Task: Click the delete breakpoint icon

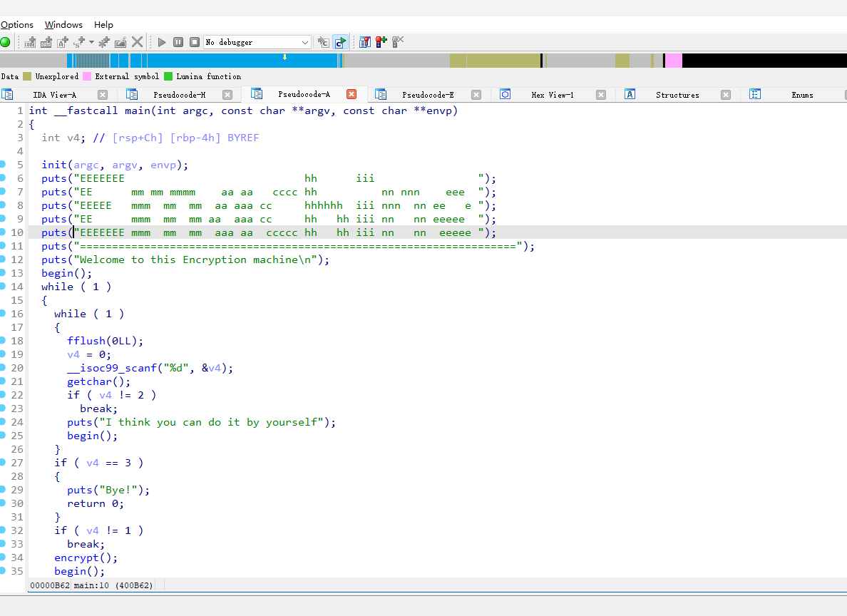Action: 398,42
